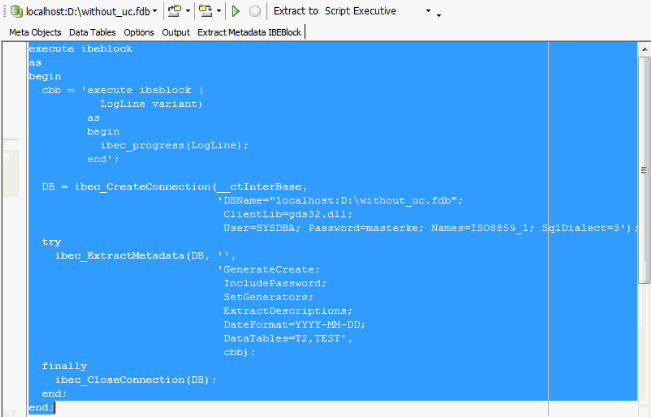The image size is (651, 417).
Task: Click the 'ibec_ExtractMetadata(DB,' line
Action: 145,256
